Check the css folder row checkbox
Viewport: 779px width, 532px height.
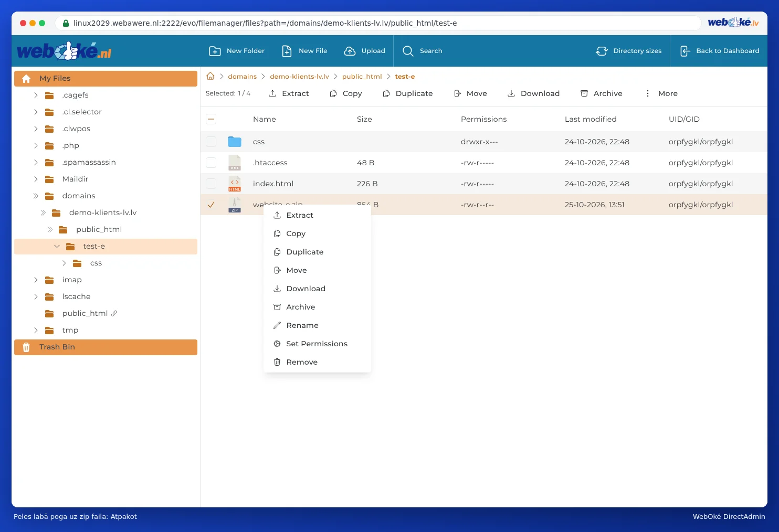pyautogui.click(x=211, y=142)
